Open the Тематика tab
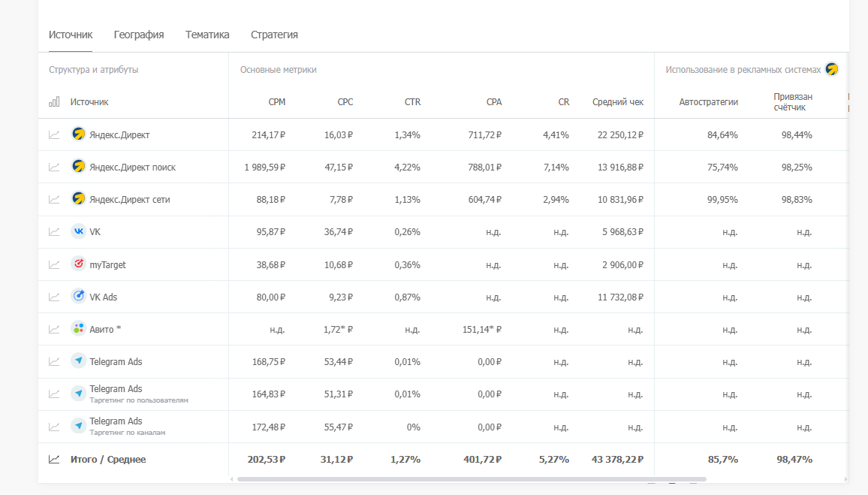Screen dimensions: 868x495 pos(207,35)
